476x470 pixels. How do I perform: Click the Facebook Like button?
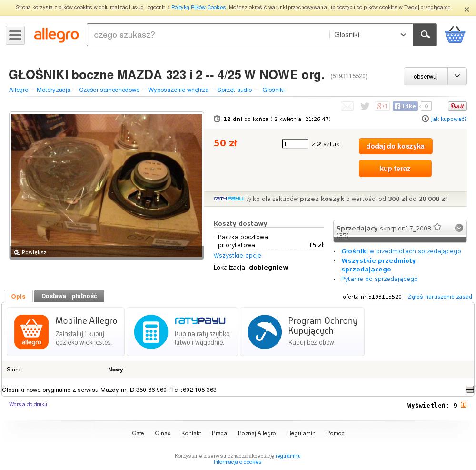[x=405, y=106]
